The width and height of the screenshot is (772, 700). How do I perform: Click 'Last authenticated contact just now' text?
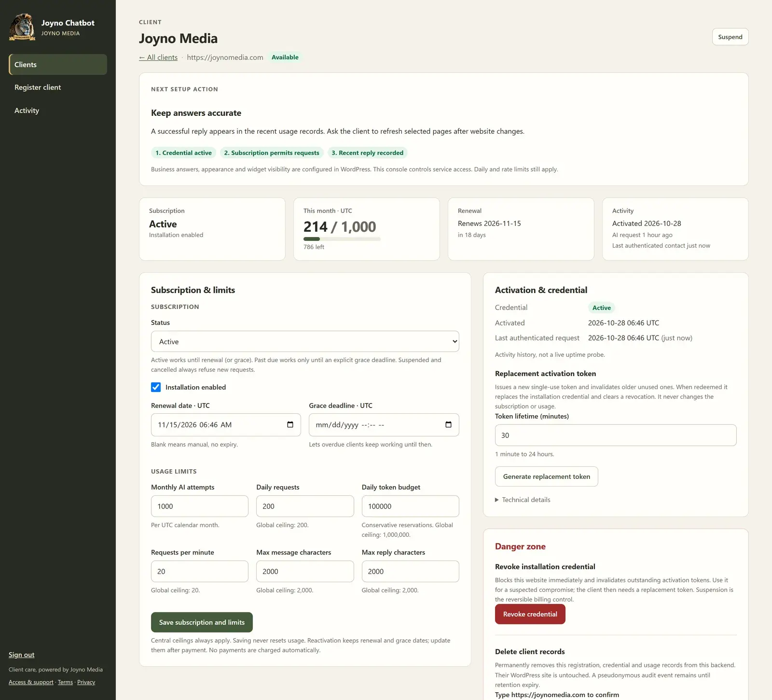(661, 246)
